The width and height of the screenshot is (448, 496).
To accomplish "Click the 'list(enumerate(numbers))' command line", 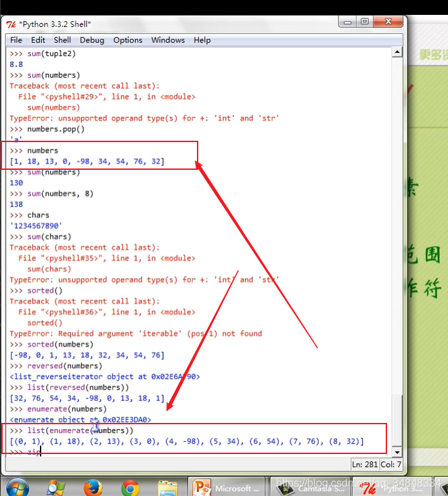I will pyautogui.click(x=72, y=430).
